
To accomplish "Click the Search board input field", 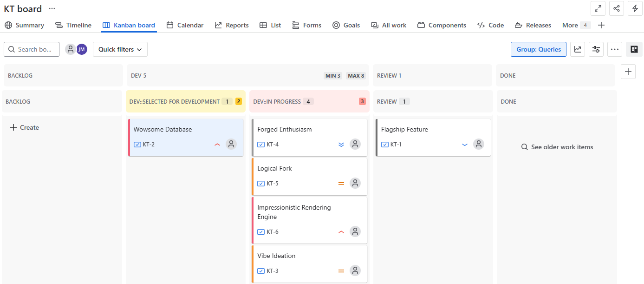I will pyautogui.click(x=32, y=49).
